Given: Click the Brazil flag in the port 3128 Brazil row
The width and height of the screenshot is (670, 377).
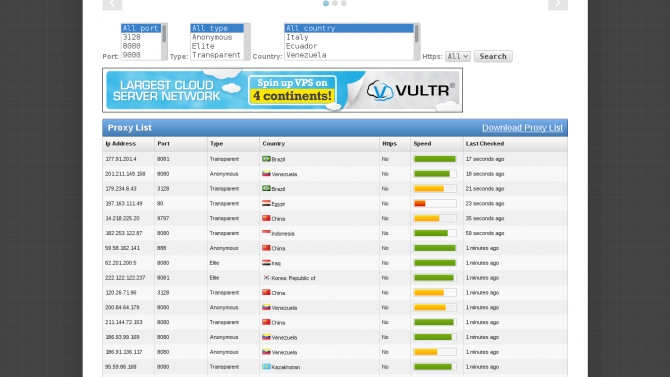Looking at the screenshot, I should click(266, 188).
